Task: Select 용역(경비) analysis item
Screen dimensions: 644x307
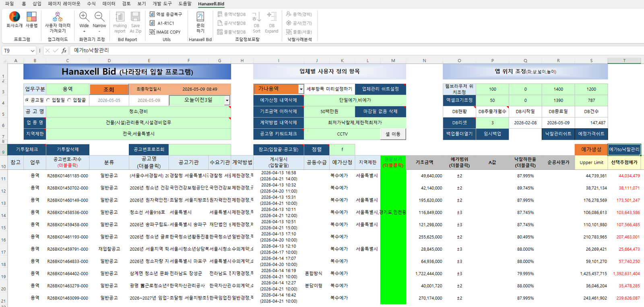Action: (299, 14)
